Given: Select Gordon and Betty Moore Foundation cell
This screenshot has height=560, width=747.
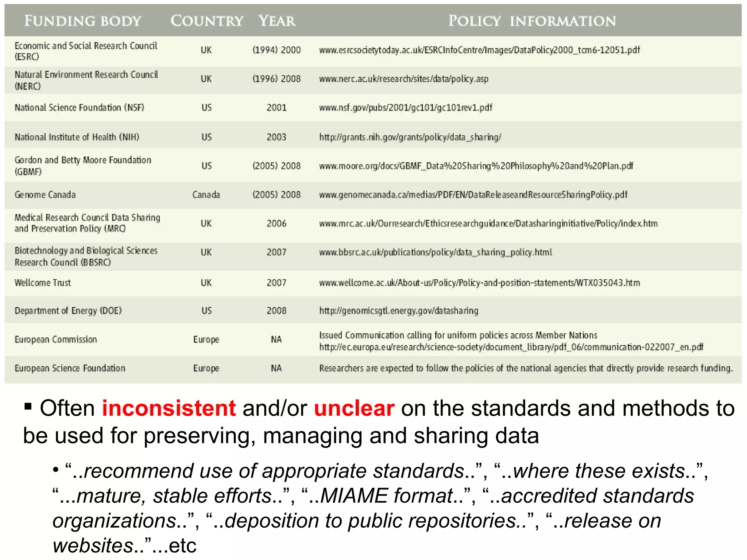Looking at the screenshot, I should (83, 166).
